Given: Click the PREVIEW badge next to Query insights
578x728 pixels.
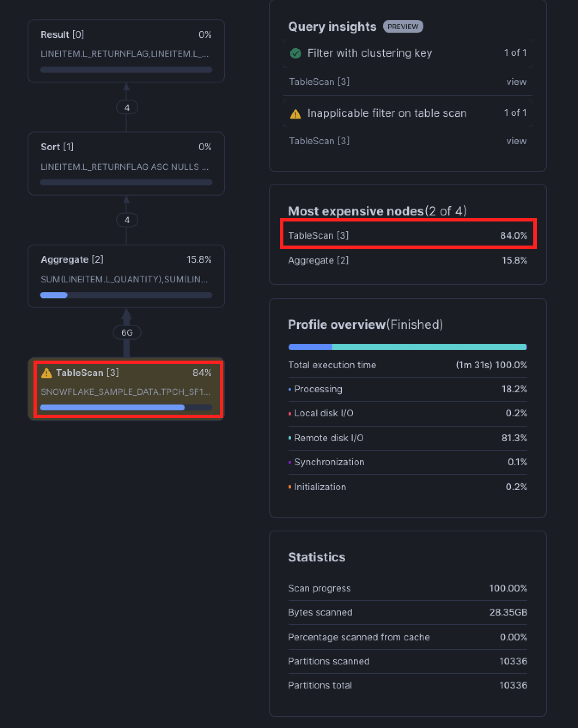Looking at the screenshot, I should coord(403,27).
